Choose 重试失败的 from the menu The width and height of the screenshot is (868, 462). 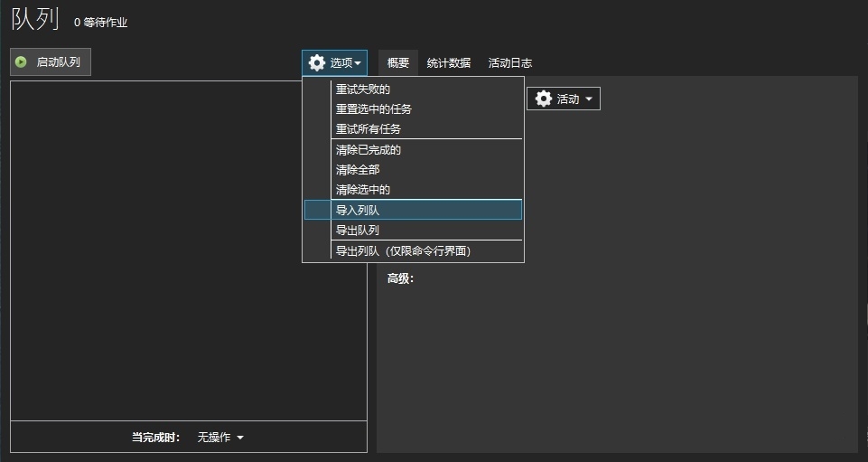tap(413, 90)
